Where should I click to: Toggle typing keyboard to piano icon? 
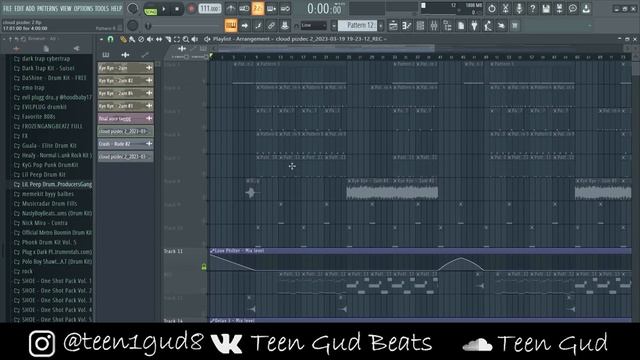[231, 26]
